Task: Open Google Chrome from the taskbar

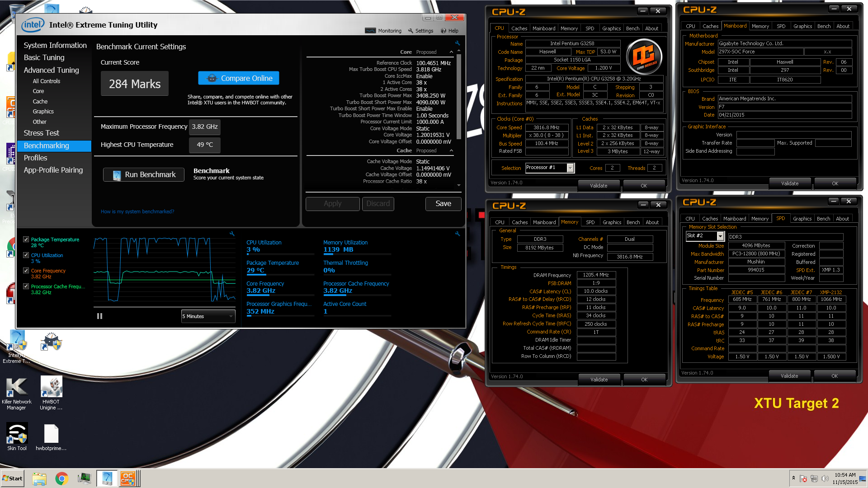Action: click(x=62, y=479)
